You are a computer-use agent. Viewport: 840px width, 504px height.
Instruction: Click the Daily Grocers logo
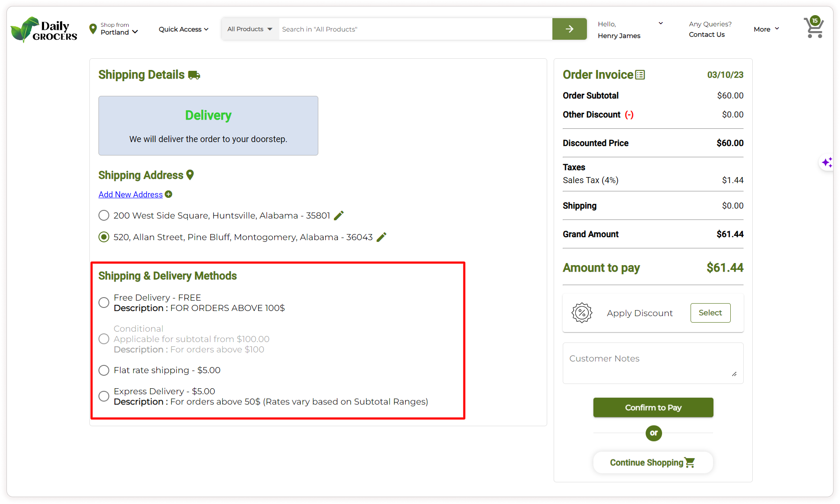44,30
